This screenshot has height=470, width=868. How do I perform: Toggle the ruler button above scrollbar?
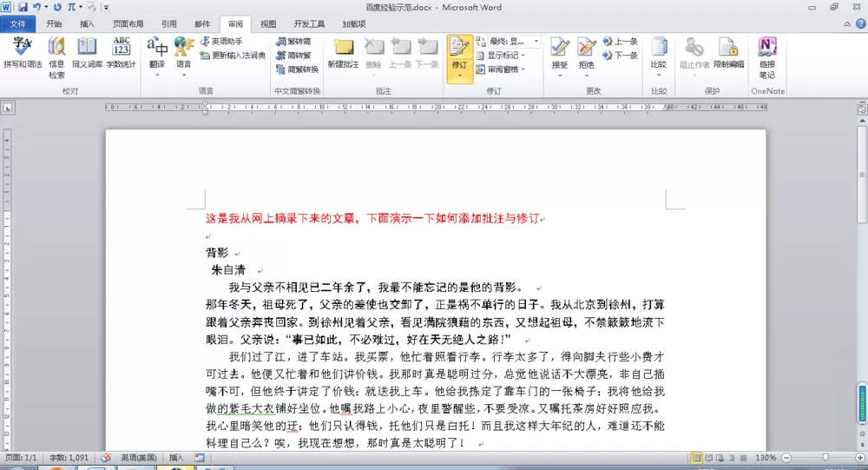point(862,109)
